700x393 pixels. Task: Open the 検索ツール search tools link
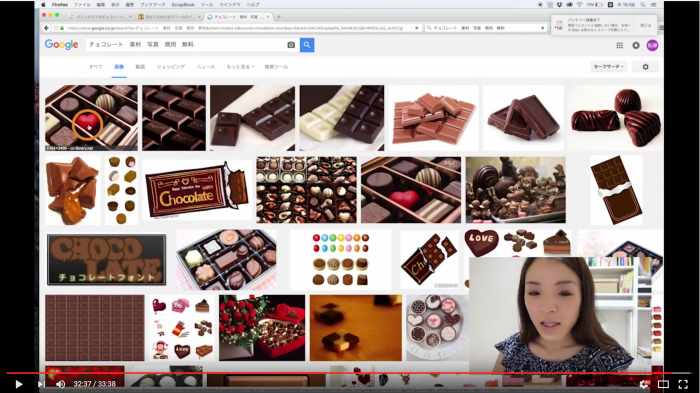click(276, 67)
